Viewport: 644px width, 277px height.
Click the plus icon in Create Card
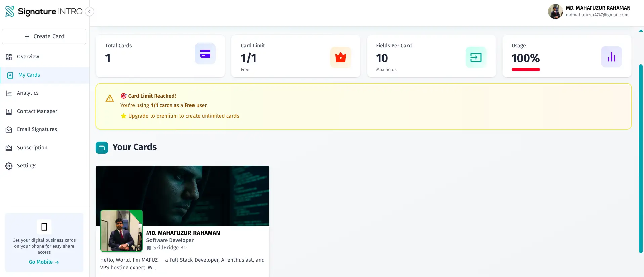tap(27, 36)
